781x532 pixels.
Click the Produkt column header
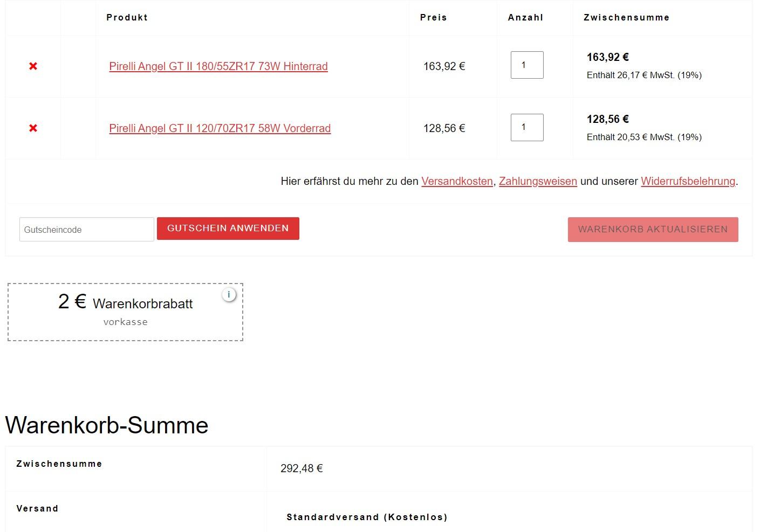point(127,17)
